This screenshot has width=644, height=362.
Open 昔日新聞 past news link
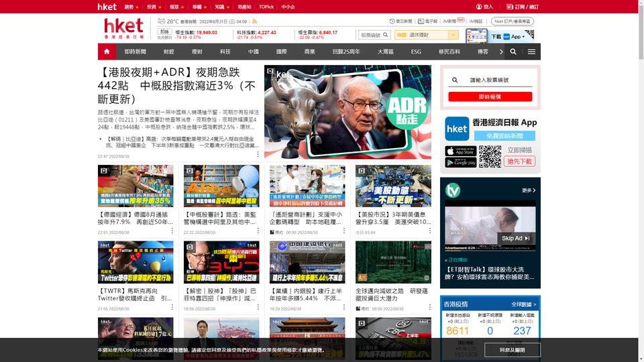[x=400, y=21]
